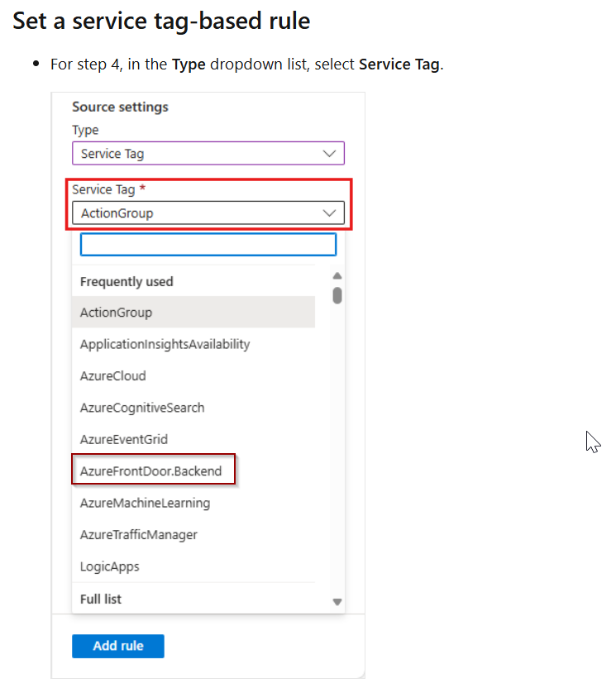Select AzureMachineLearning from the list

193,503
